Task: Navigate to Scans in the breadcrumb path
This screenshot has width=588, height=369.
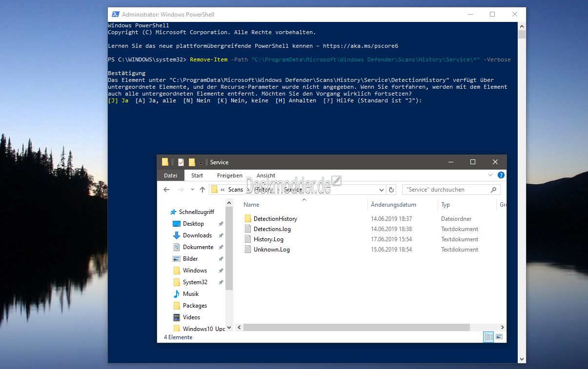Action: point(236,190)
